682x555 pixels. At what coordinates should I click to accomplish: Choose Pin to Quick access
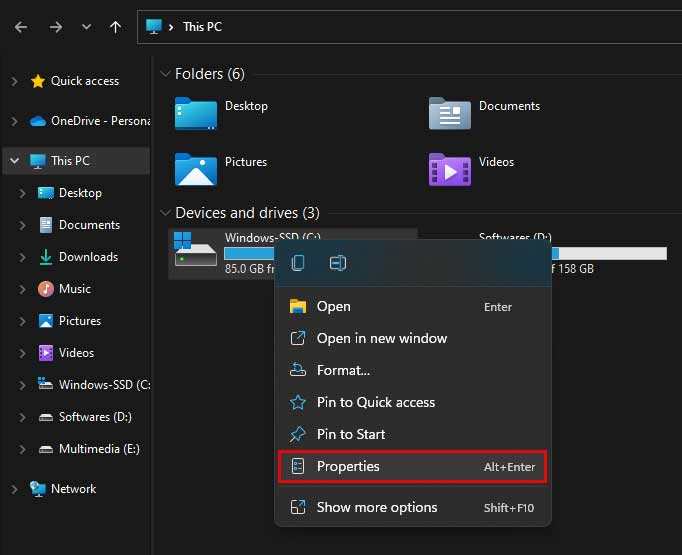point(412,402)
